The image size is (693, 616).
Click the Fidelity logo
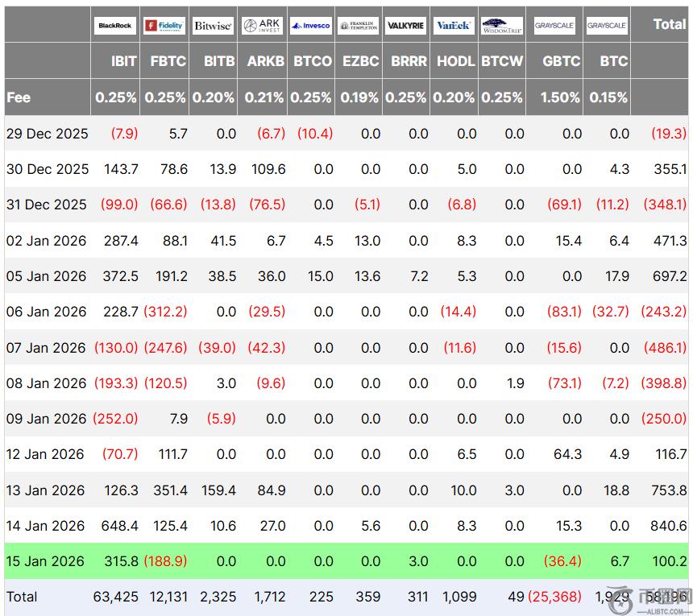click(164, 26)
